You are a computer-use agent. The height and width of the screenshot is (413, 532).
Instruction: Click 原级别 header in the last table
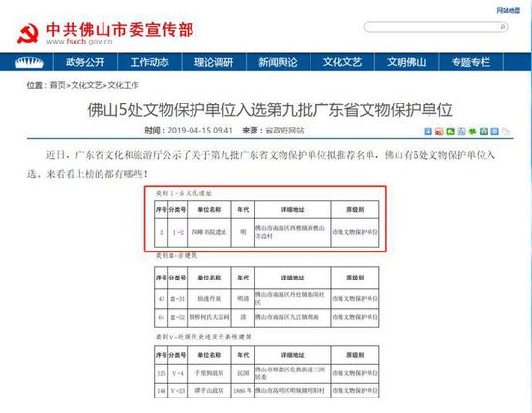click(355, 355)
